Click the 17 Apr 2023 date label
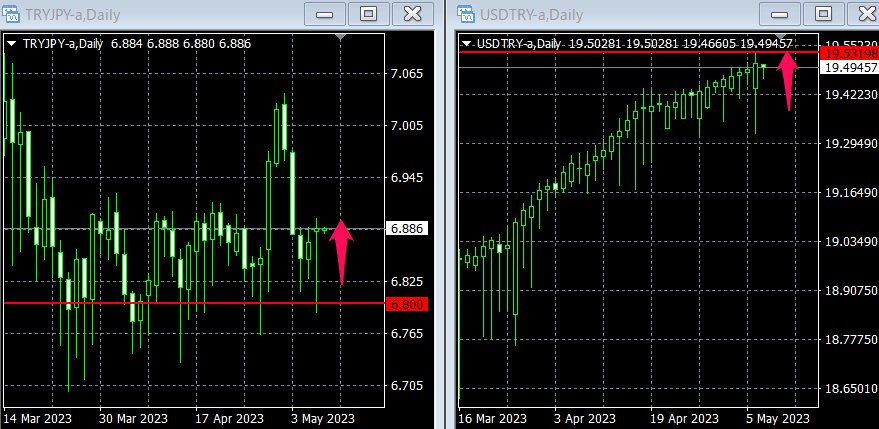The image size is (879, 429). [x=229, y=419]
